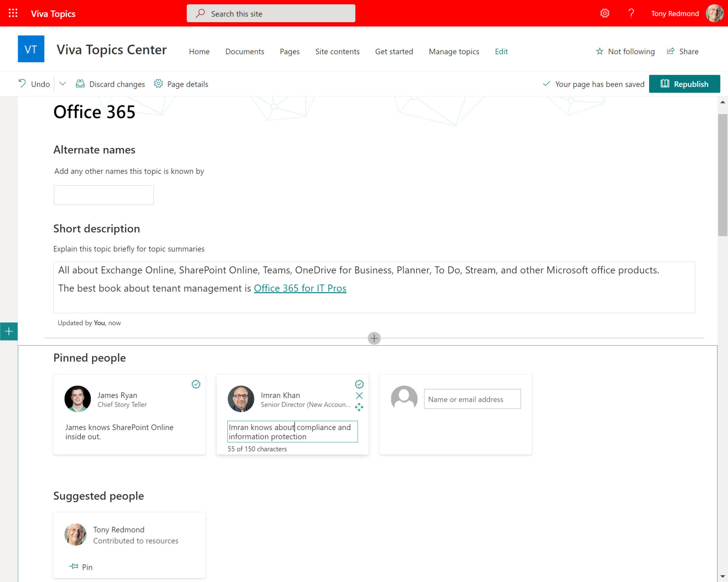The image size is (728, 582).
Task: Open the settings gear in the top bar
Action: [x=605, y=13]
